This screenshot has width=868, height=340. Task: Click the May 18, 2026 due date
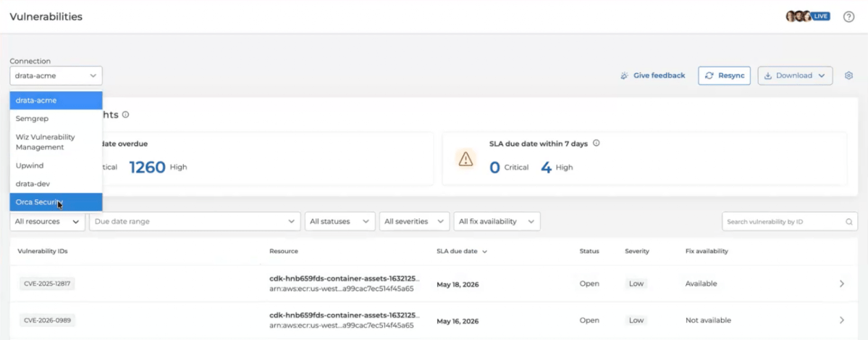[458, 284]
